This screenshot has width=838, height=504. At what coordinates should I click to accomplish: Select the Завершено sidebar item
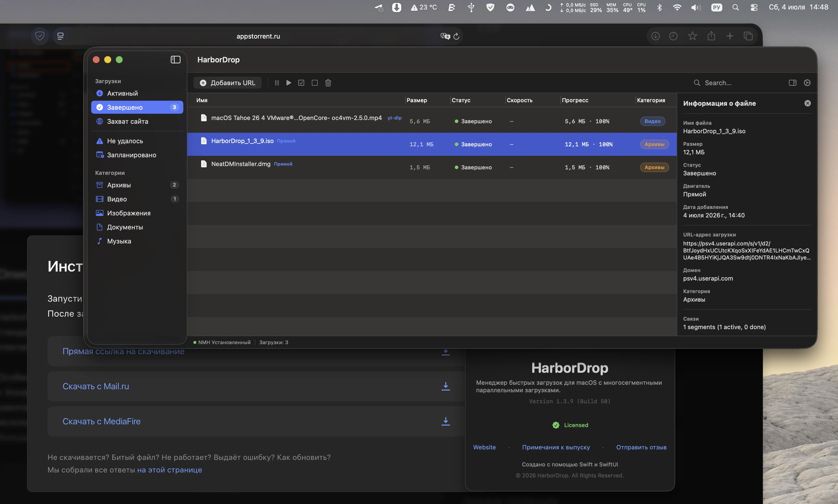click(137, 107)
